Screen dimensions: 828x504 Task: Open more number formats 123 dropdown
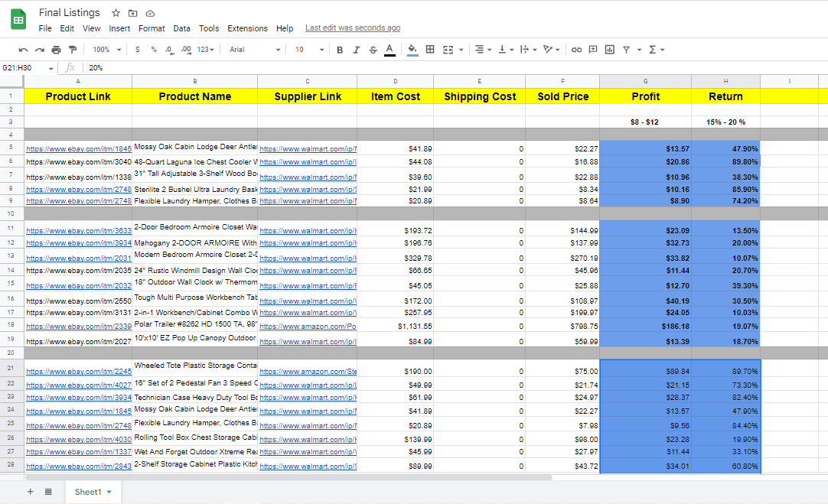coord(205,50)
